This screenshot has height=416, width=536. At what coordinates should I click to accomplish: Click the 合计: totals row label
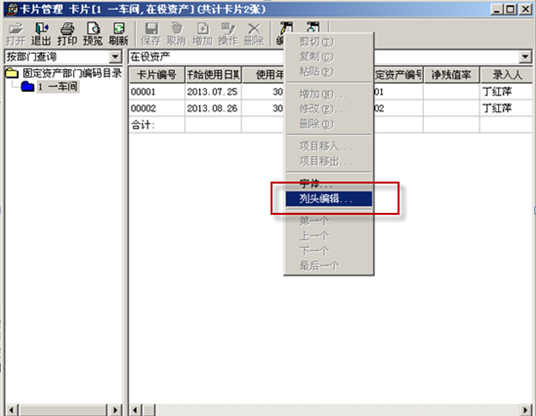(x=143, y=125)
